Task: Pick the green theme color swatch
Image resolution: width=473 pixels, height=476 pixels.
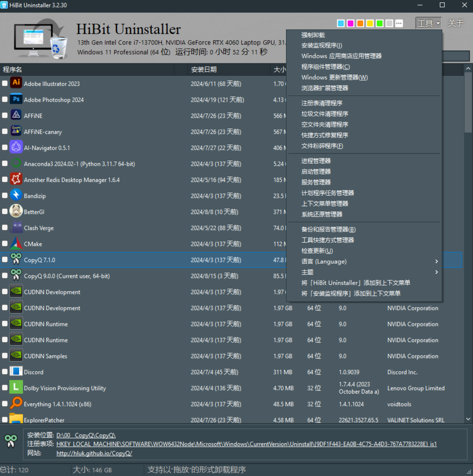Action: point(380,23)
